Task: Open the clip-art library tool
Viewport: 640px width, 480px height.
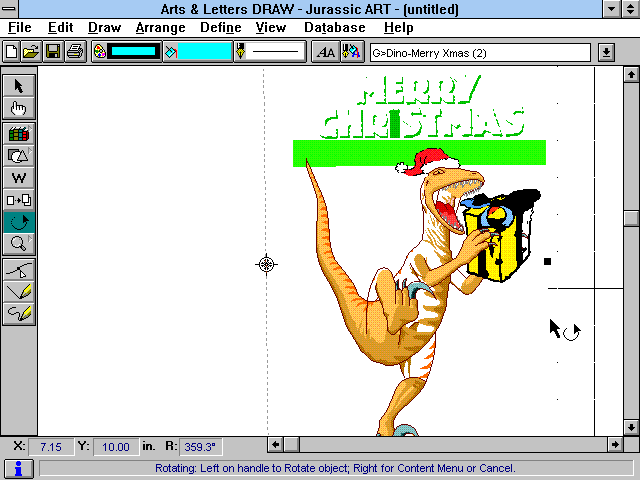Action: tap(19, 133)
